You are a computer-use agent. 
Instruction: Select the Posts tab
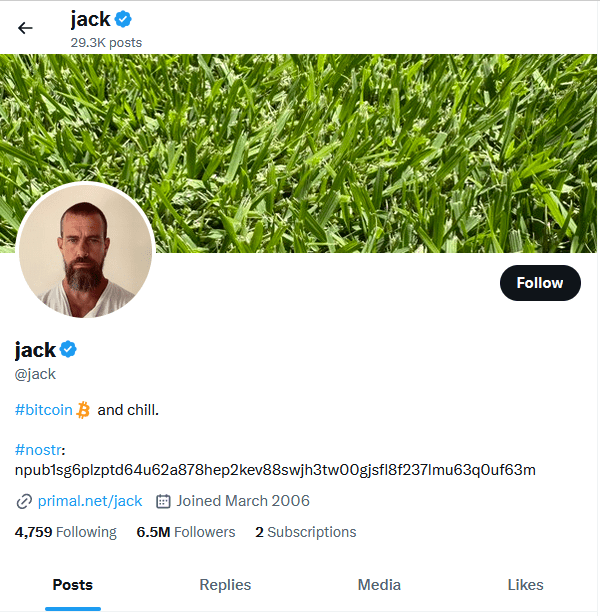(x=73, y=585)
